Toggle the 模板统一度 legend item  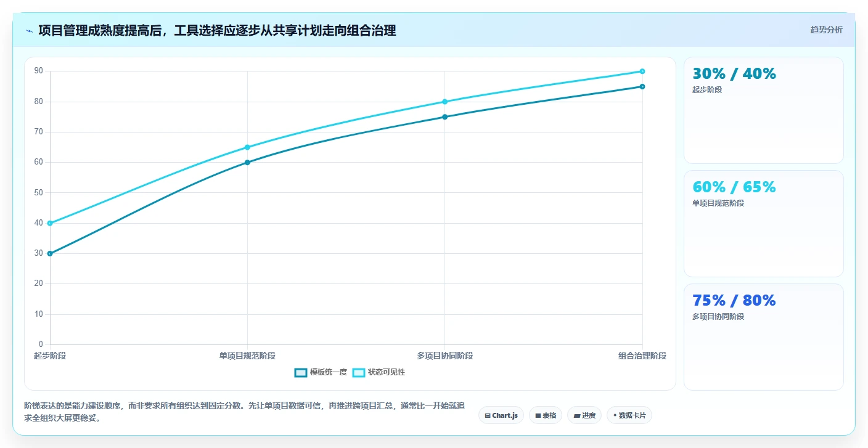(x=321, y=372)
